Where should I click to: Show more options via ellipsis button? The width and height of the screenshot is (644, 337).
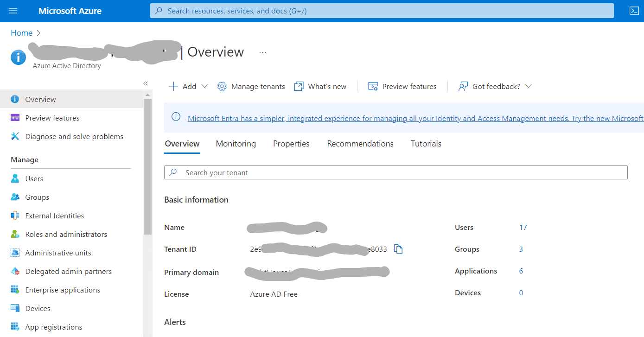click(x=263, y=52)
